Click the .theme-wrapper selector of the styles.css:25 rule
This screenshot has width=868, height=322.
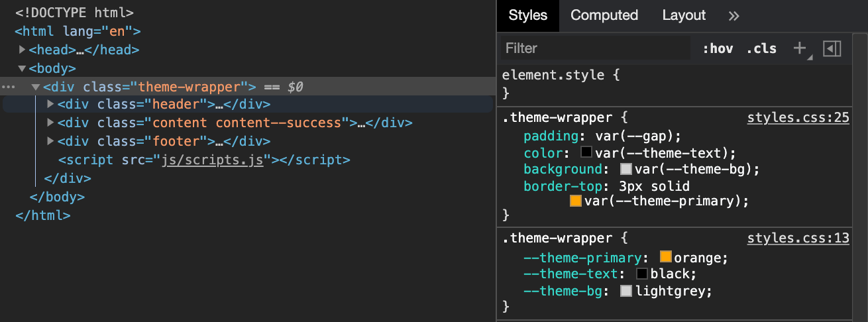[x=557, y=118]
